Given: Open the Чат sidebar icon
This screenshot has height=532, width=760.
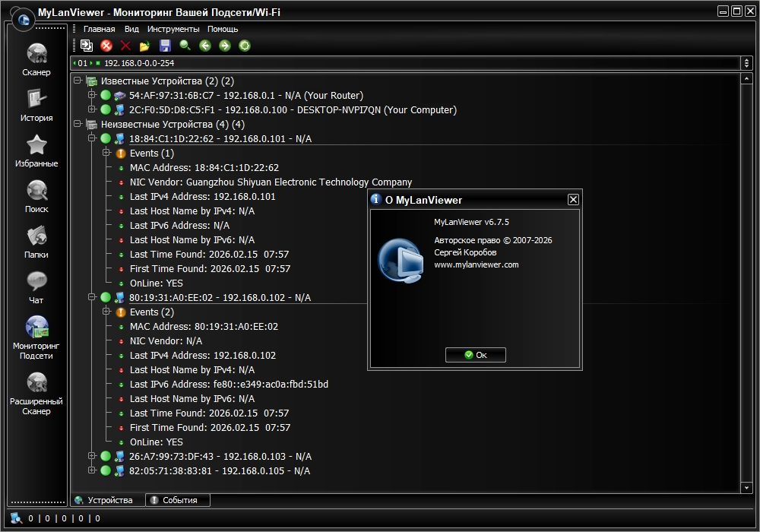Looking at the screenshot, I should 36,287.
